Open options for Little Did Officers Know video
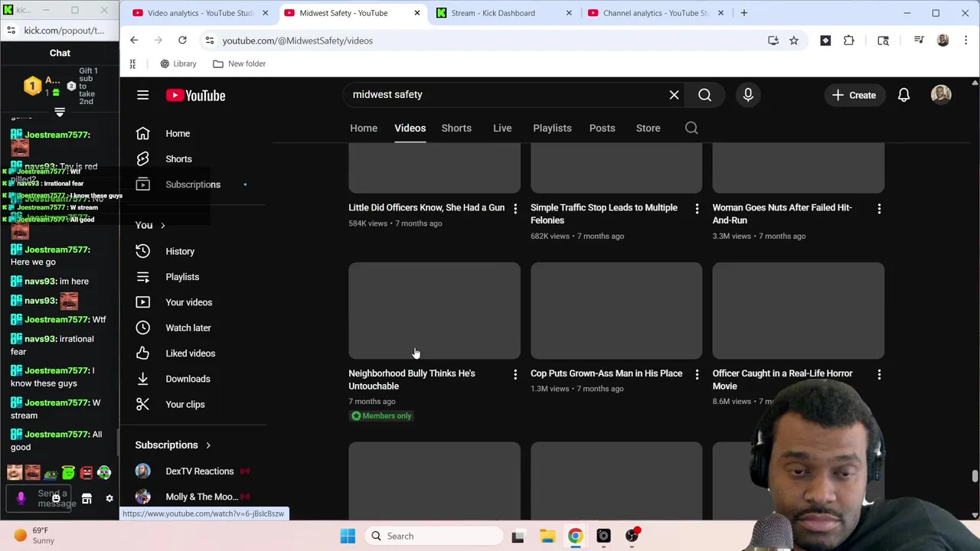The height and width of the screenshot is (551, 980). point(515,208)
